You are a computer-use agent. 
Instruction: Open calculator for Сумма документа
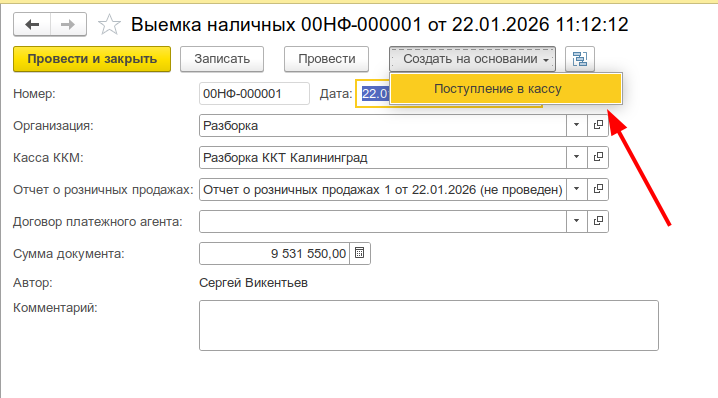(360, 253)
